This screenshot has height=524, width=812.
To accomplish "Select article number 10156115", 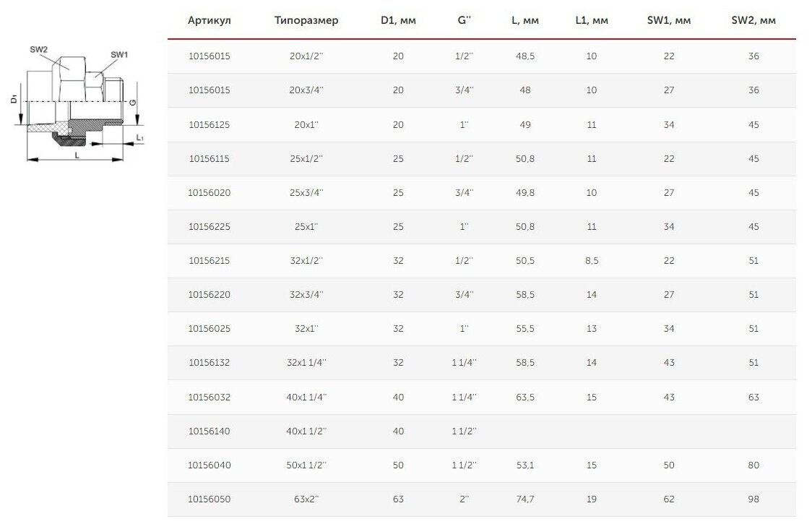I will (210, 158).
